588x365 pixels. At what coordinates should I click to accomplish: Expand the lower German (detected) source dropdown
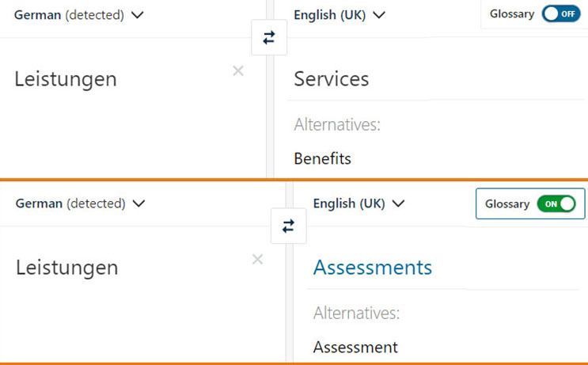(x=80, y=203)
